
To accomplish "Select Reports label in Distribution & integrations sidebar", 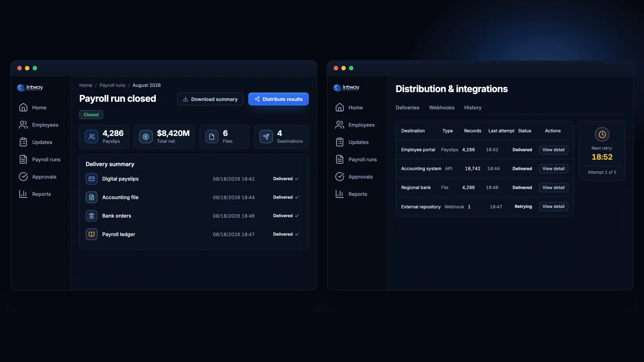I will point(358,194).
